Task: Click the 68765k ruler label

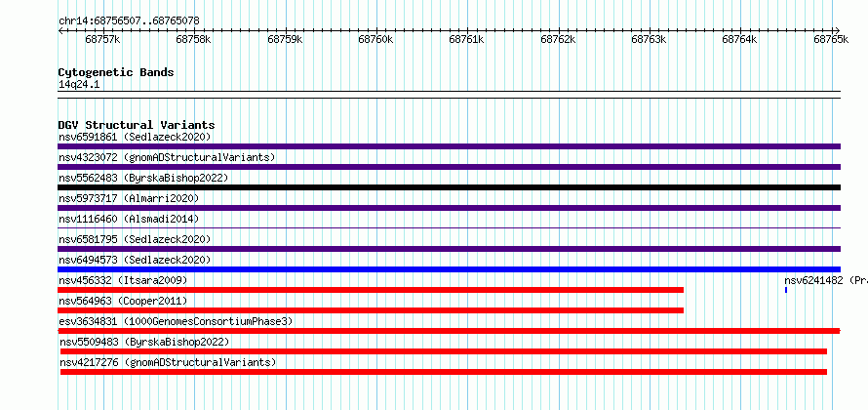Action: pos(831,39)
